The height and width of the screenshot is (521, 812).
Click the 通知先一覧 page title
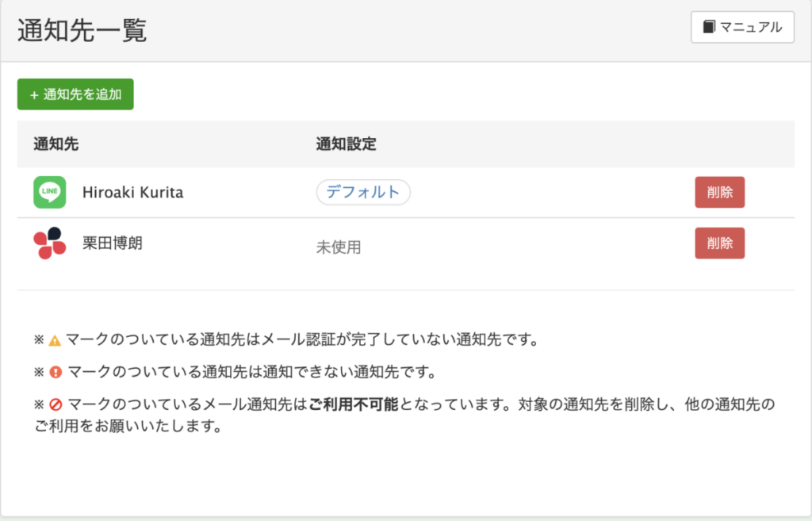click(x=82, y=30)
